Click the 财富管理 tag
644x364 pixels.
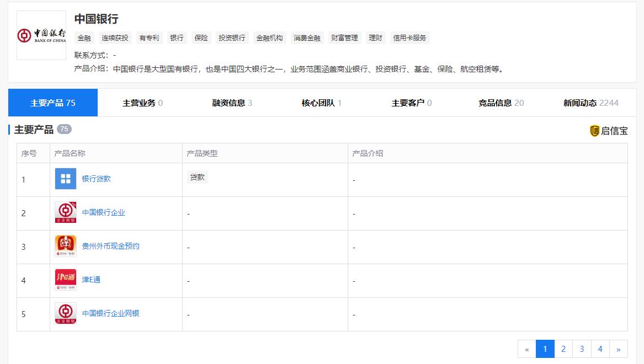[x=344, y=38]
